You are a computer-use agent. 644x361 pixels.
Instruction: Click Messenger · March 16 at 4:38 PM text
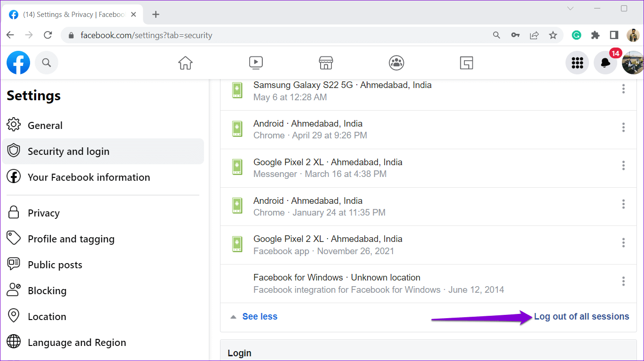point(320,174)
